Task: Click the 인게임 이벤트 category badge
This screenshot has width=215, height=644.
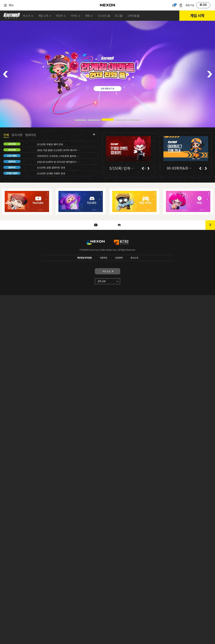Action: (12, 173)
